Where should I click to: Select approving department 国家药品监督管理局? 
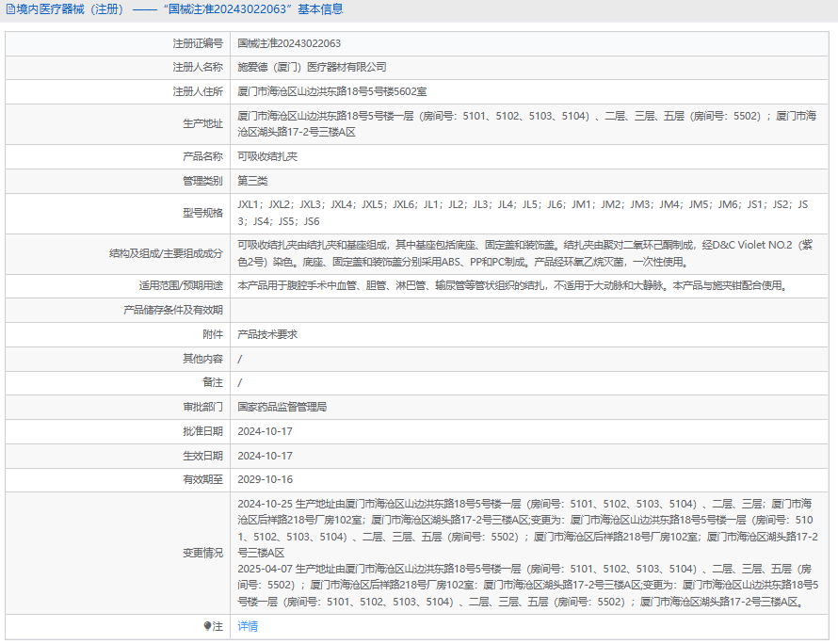[x=282, y=407]
